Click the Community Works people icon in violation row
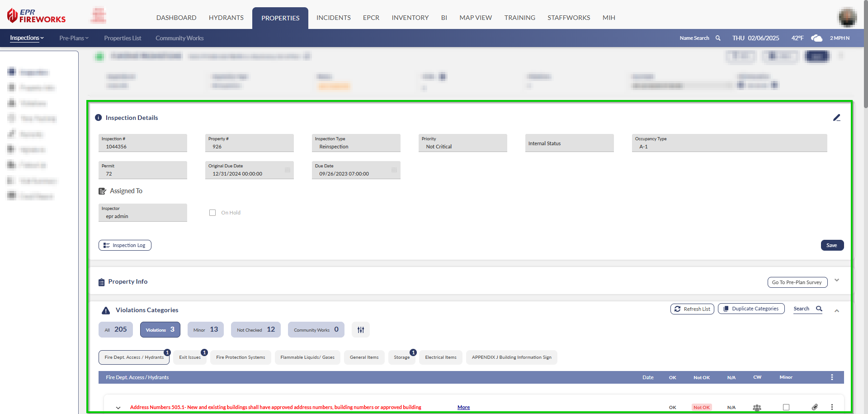 pyautogui.click(x=757, y=407)
